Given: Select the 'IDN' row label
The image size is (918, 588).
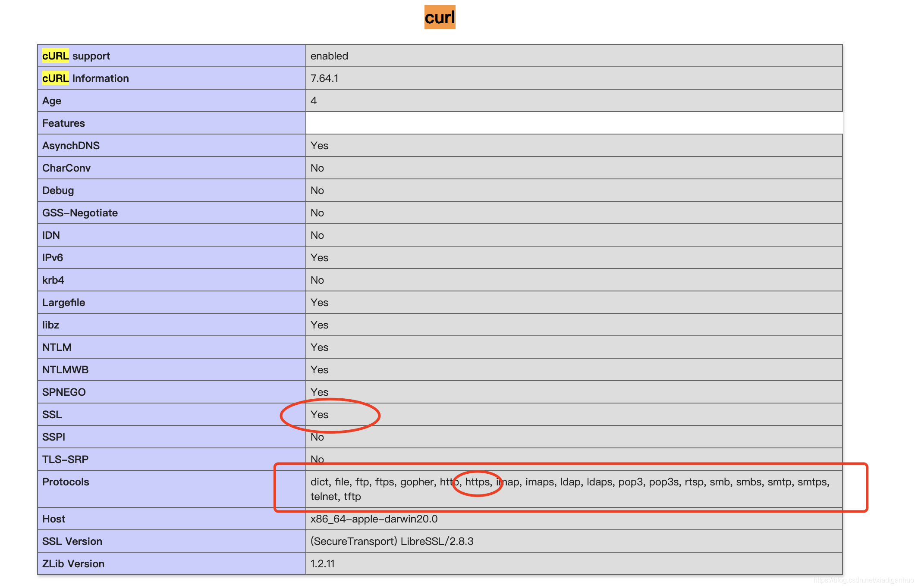Looking at the screenshot, I should (x=51, y=235).
